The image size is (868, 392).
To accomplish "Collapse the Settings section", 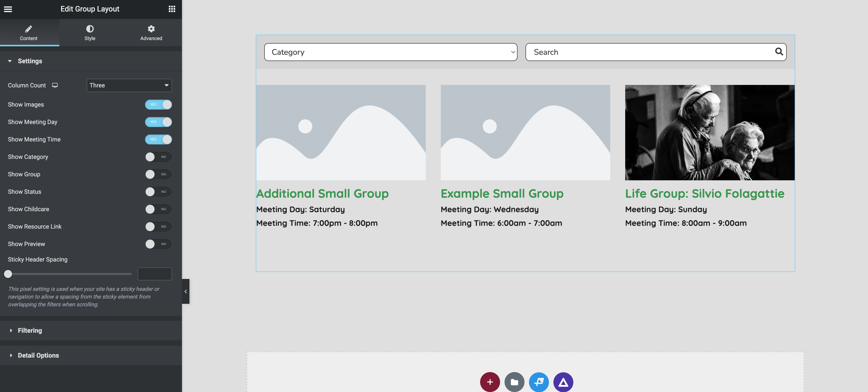I will pos(91,61).
